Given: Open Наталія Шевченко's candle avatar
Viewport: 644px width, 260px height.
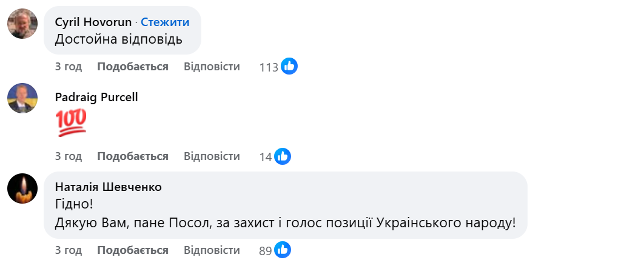Looking at the screenshot, I should [x=22, y=187].
